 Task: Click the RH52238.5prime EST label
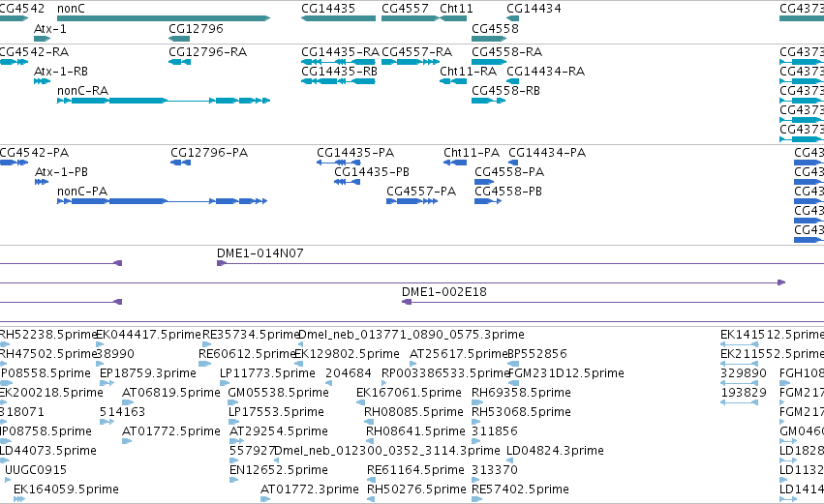click(48, 335)
